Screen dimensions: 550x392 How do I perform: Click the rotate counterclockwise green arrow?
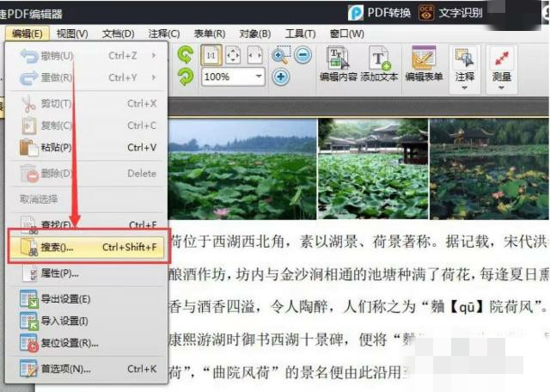186,55
